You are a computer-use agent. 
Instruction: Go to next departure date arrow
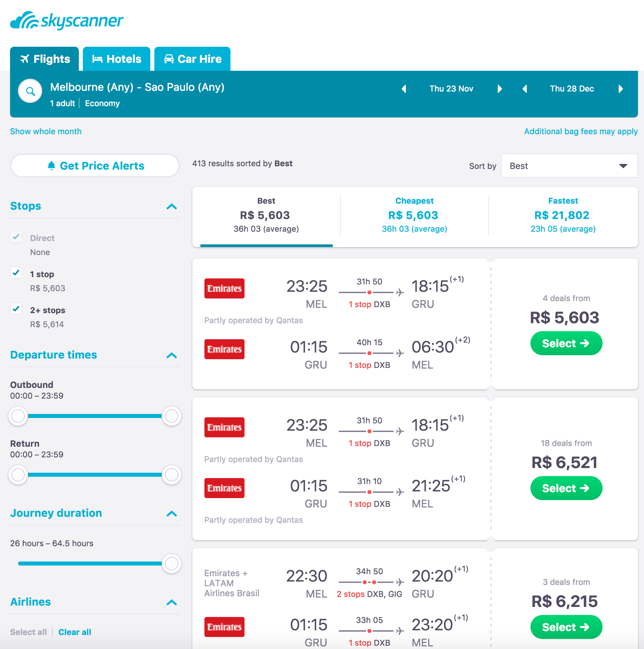500,89
